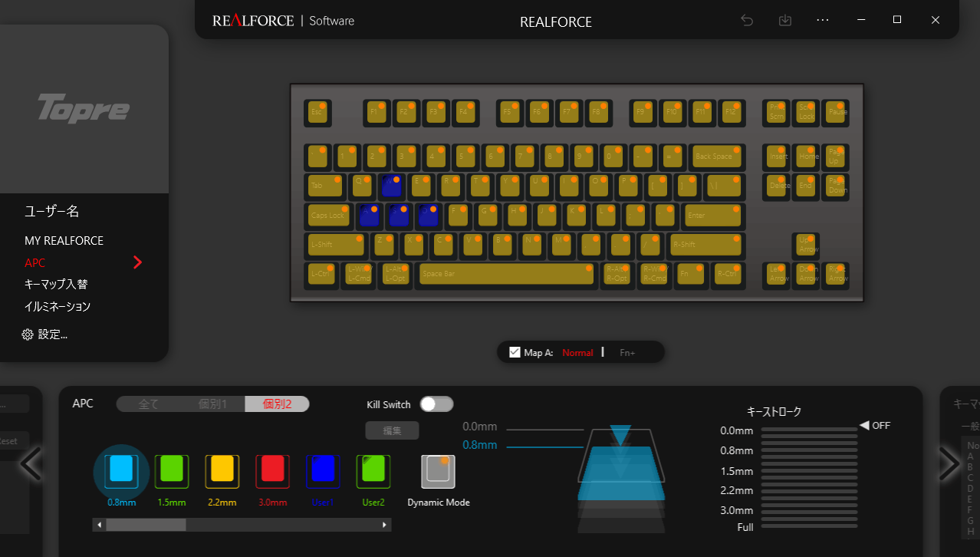Select the Esc key on the keyboard layout
The height and width of the screenshot is (557, 980).
(x=317, y=113)
